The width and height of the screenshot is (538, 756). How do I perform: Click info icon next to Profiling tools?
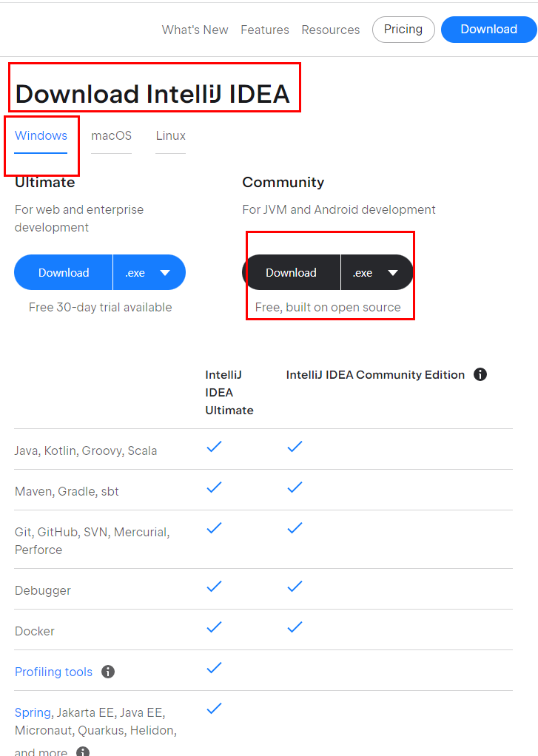(x=108, y=672)
